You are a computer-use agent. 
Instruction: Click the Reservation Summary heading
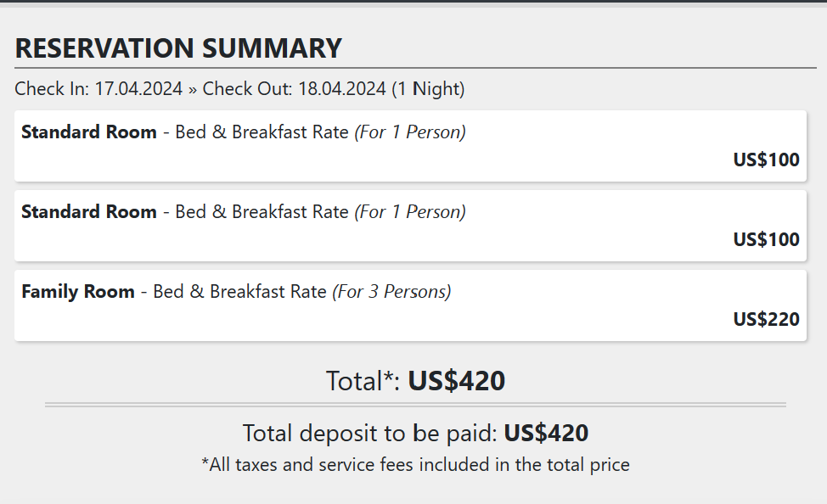pos(178,48)
